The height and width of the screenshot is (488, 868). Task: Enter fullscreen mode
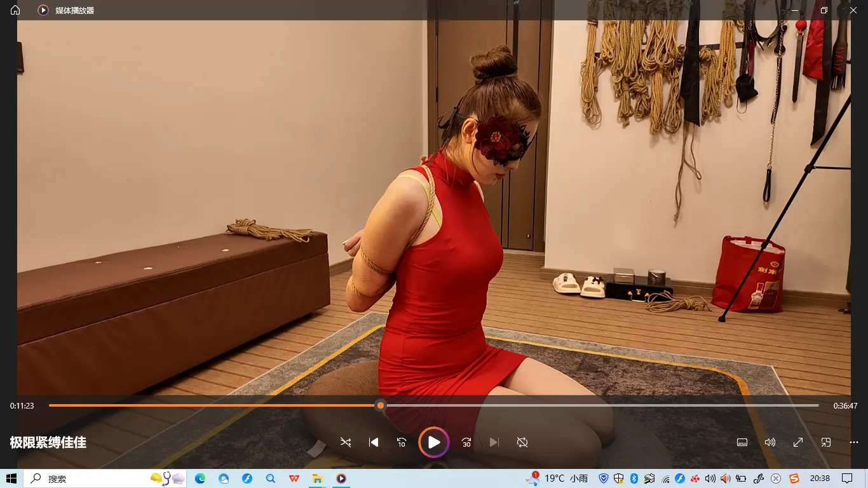[x=798, y=442]
